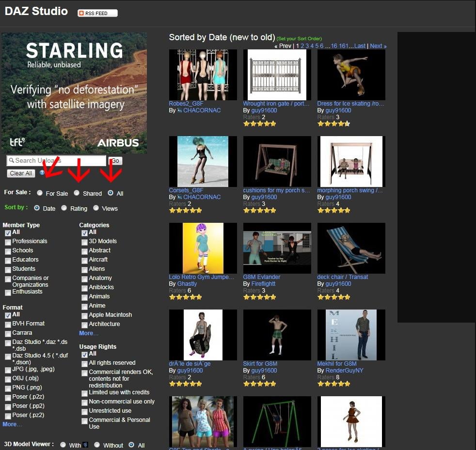Image resolution: width=476 pixels, height=450 pixels.
Task: Open the cushions for my porch swing thumbnail
Action: (x=277, y=161)
